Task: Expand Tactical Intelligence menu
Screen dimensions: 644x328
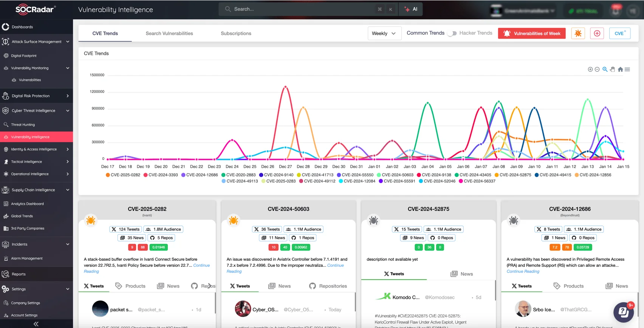Action: pos(36,162)
